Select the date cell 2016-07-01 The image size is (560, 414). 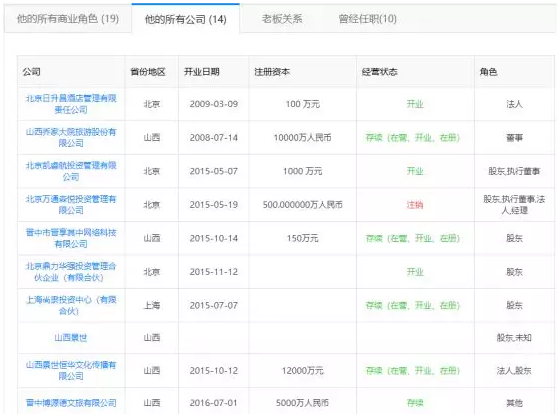tap(214, 403)
